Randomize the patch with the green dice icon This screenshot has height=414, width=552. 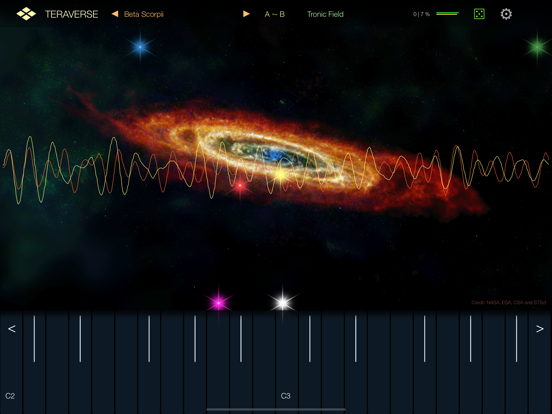tap(479, 14)
